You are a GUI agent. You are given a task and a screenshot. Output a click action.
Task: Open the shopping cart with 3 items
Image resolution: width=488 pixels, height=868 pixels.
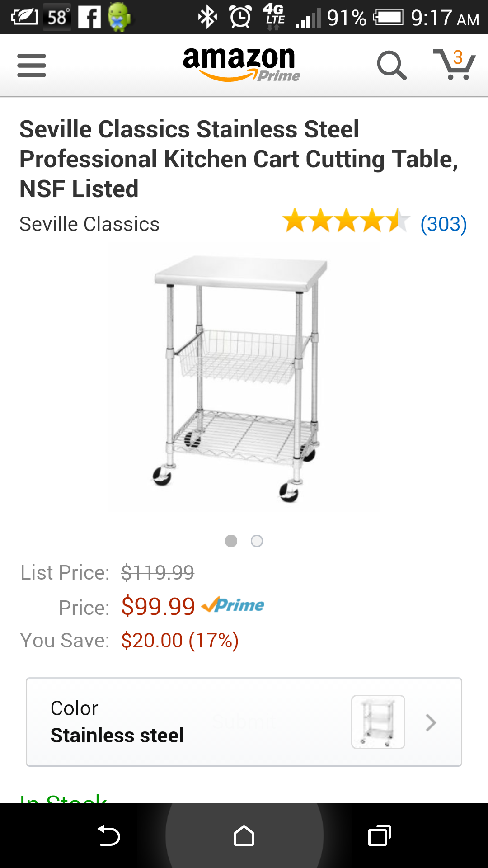455,65
